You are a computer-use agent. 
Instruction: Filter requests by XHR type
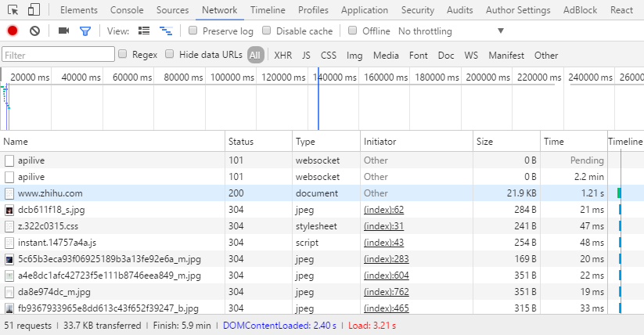[282, 55]
